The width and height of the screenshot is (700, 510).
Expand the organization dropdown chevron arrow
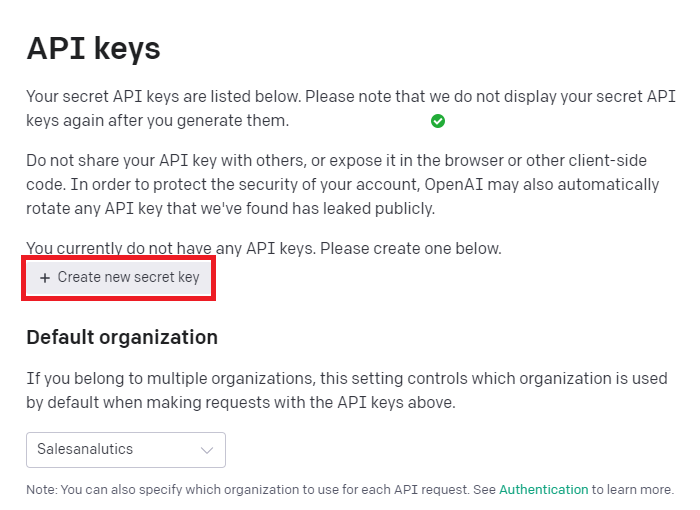207,451
